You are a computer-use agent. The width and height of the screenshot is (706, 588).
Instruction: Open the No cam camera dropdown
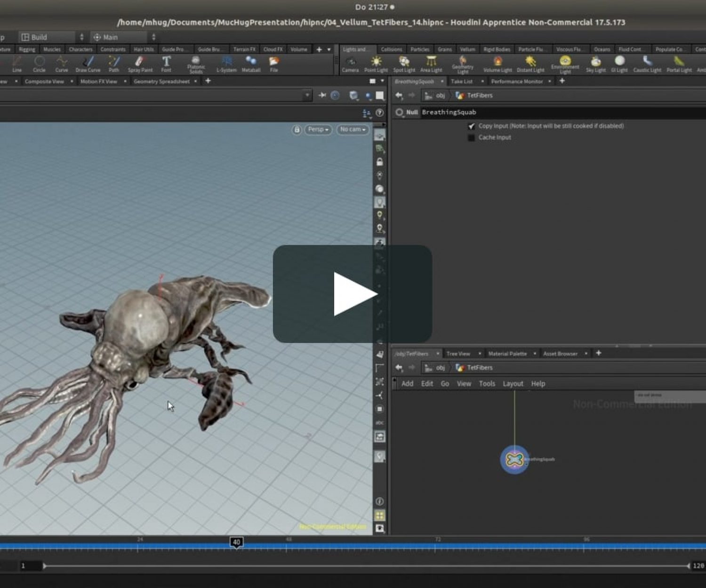(353, 129)
